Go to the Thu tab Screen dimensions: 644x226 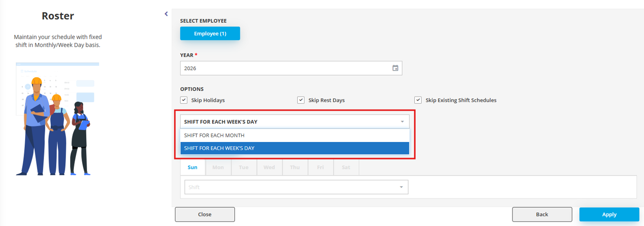(x=295, y=167)
